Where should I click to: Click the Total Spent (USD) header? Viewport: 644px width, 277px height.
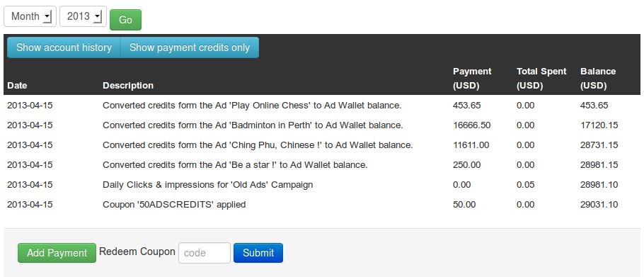point(541,79)
